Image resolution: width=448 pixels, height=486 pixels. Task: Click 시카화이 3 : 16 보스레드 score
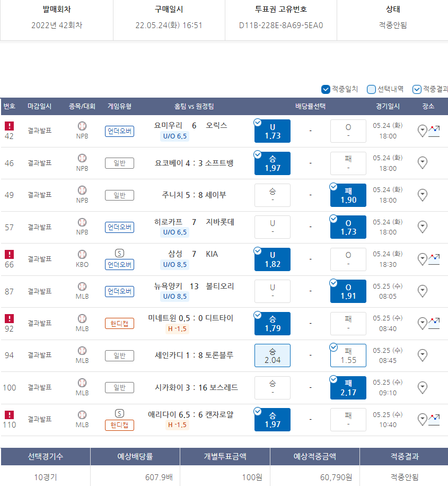click(x=196, y=388)
